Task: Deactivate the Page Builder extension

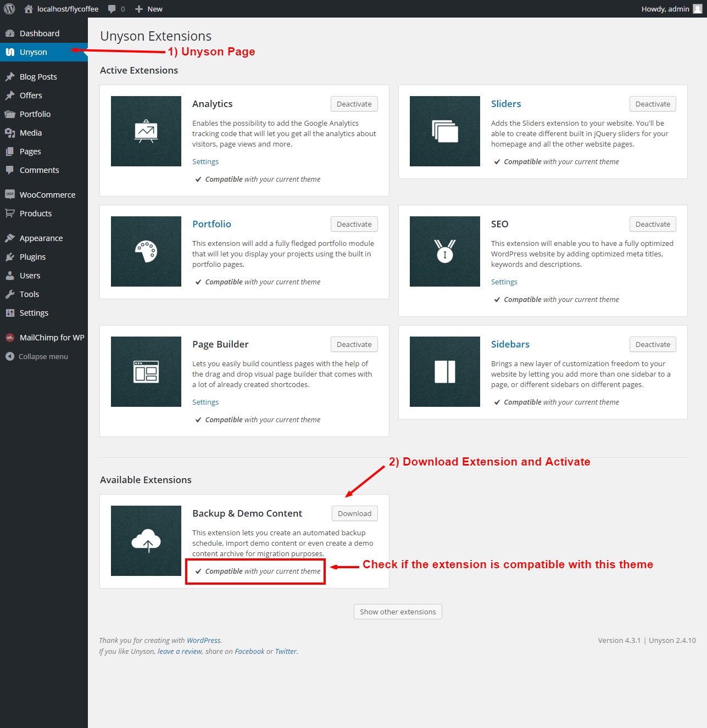Action: 354,344
